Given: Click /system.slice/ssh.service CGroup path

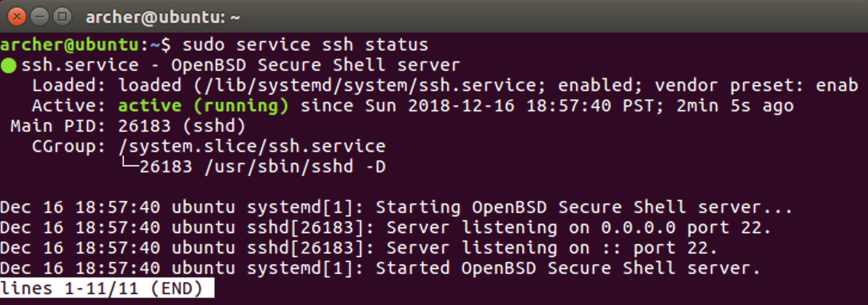Looking at the screenshot, I should (x=252, y=146).
